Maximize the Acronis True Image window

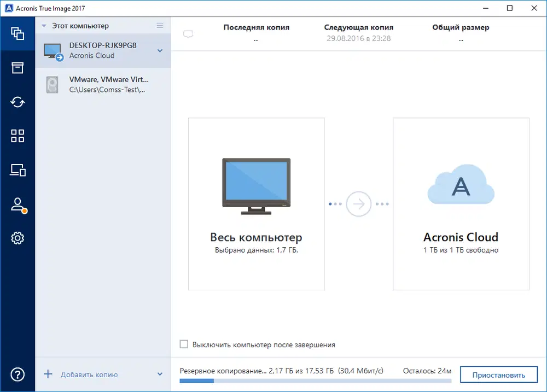[510, 8]
